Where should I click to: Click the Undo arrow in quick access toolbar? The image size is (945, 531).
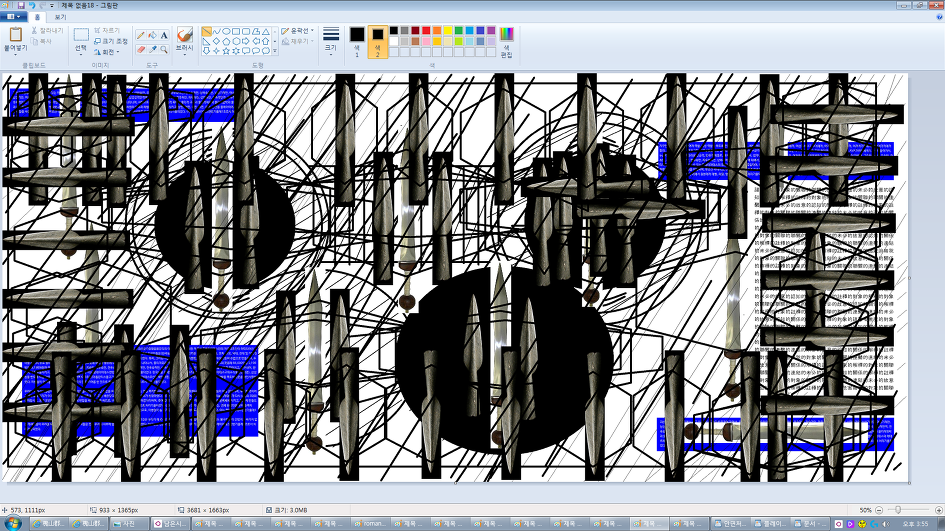(x=31, y=5)
